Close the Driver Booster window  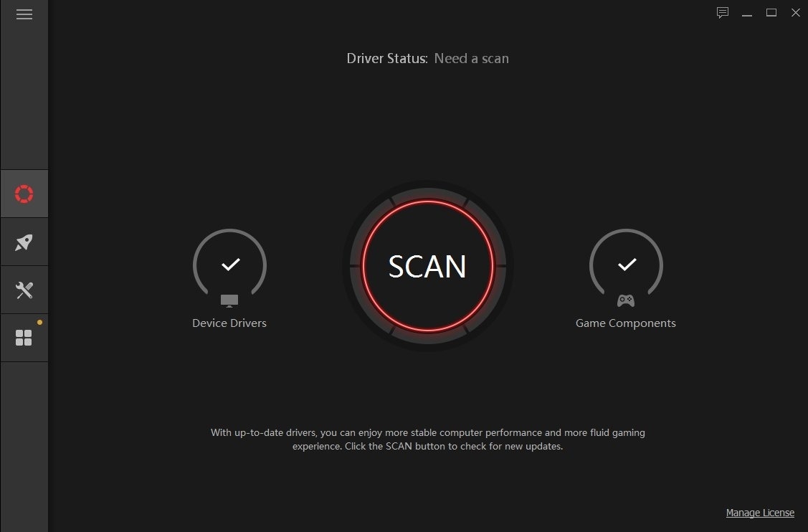pyautogui.click(x=796, y=12)
